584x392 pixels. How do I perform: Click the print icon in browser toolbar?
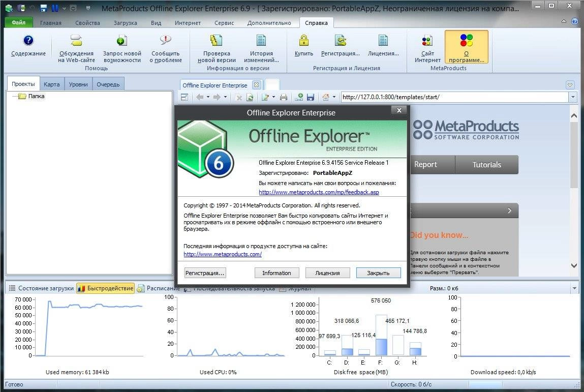click(284, 97)
